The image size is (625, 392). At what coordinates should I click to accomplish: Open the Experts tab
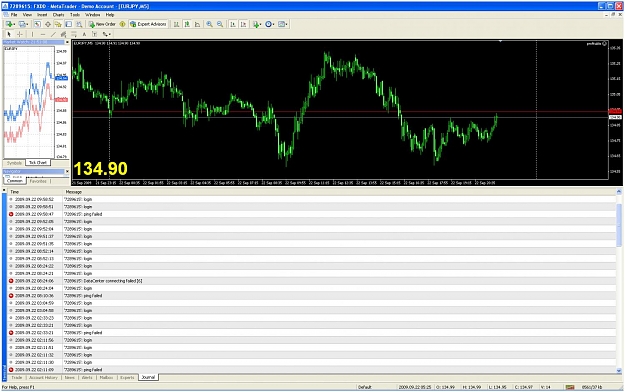(127, 377)
